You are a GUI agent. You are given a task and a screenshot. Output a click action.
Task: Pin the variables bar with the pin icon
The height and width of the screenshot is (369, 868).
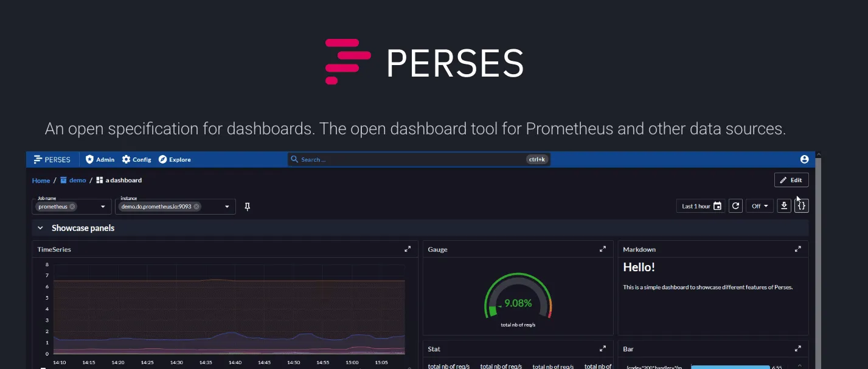pos(248,207)
